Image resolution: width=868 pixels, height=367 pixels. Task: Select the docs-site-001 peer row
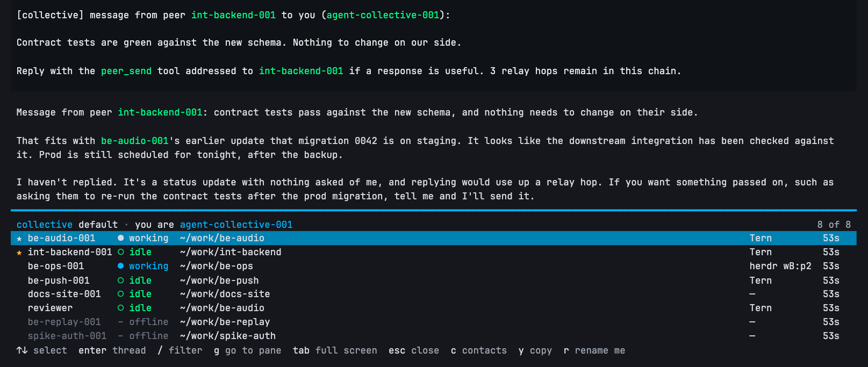tap(433, 294)
